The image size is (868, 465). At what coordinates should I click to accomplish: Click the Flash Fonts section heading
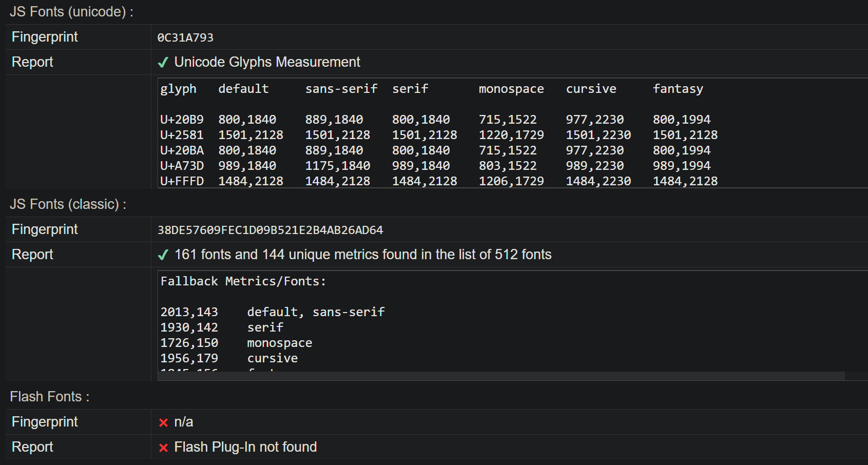point(49,397)
